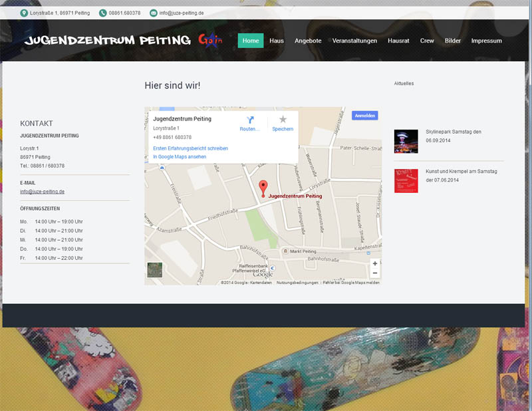The height and width of the screenshot is (411, 532).
Task: Open Kunst und Krempel am Samstag article
Action: (x=462, y=176)
